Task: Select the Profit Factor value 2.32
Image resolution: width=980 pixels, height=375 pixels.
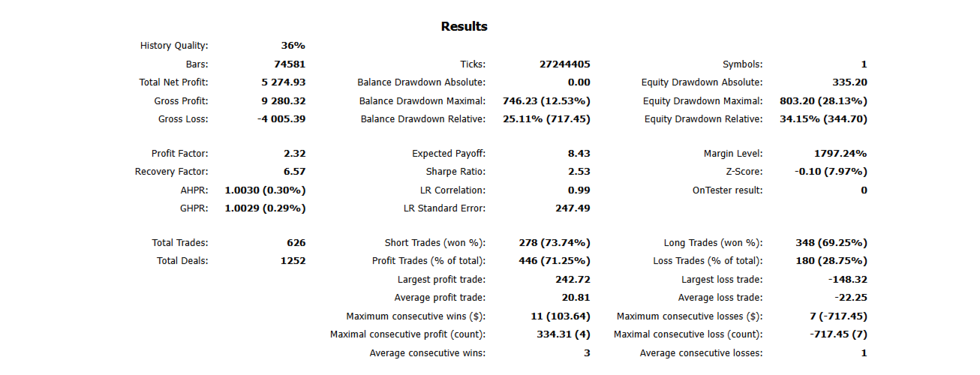Action: click(x=294, y=154)
